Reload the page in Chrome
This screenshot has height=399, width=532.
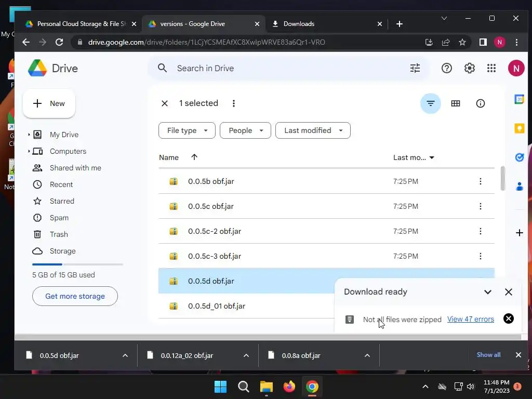point(59,42)
